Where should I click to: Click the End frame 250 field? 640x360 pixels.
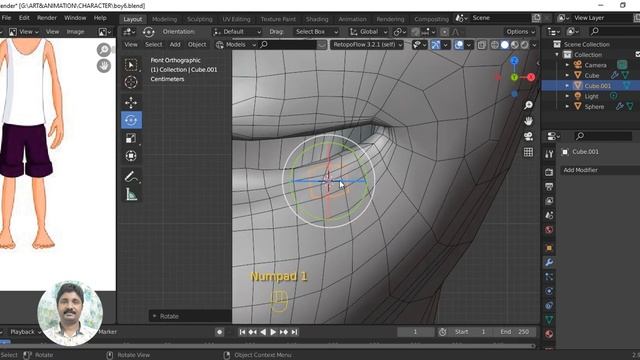(x=515, y=332)
